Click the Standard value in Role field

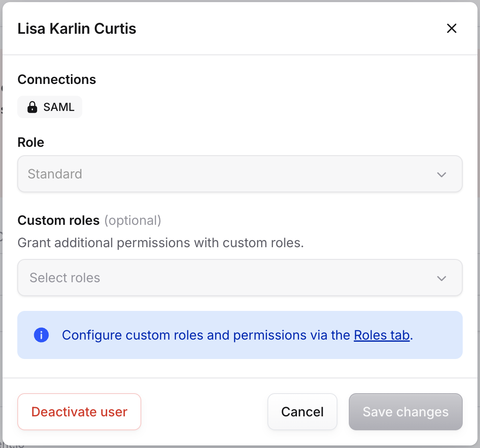pos(55,174)
